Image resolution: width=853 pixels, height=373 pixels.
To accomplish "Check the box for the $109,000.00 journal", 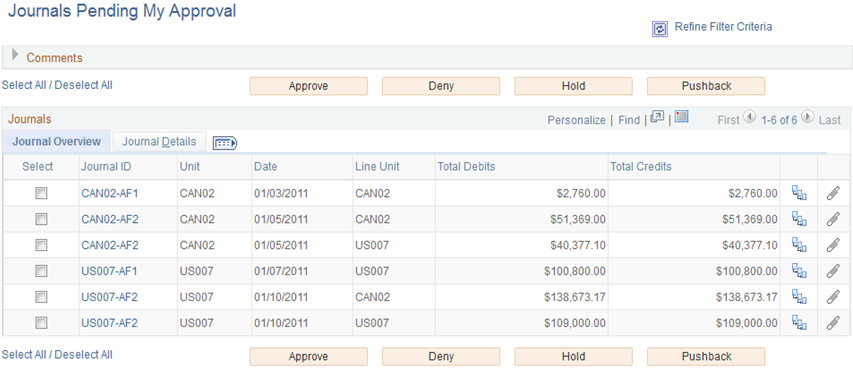I will click(x=41, y=323).
